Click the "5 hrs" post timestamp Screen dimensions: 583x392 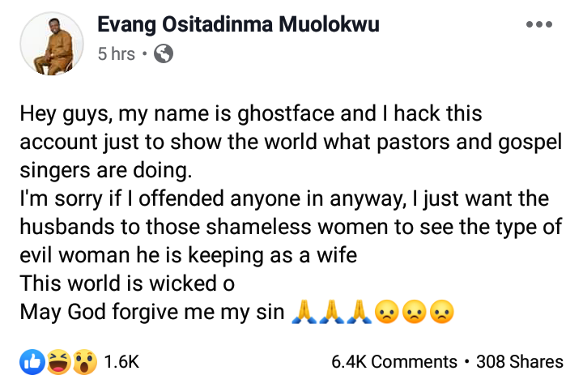[114, 54]
